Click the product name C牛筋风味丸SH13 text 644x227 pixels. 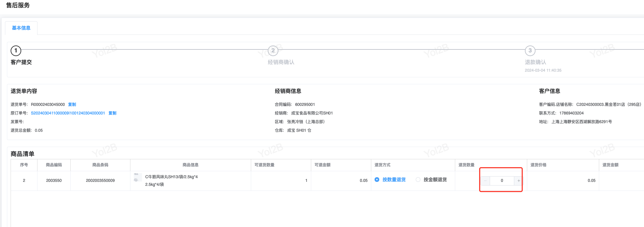(x=171, y=177)
